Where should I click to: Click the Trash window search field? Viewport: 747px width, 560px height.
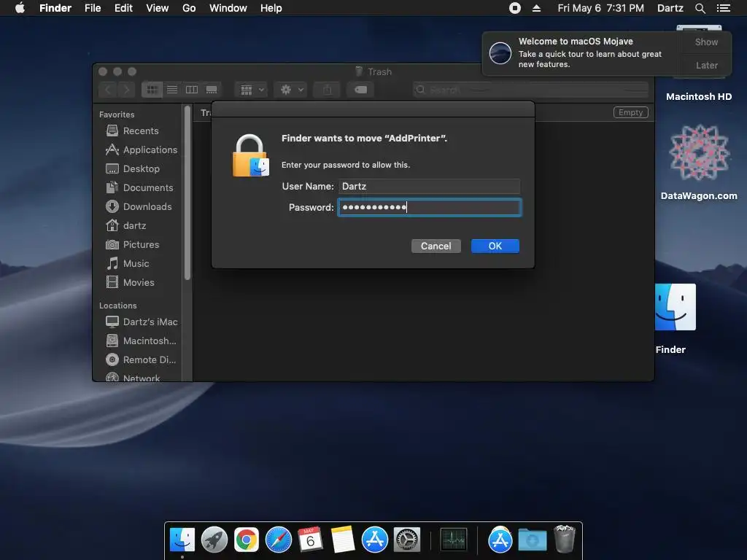click(x=531, y=90)
